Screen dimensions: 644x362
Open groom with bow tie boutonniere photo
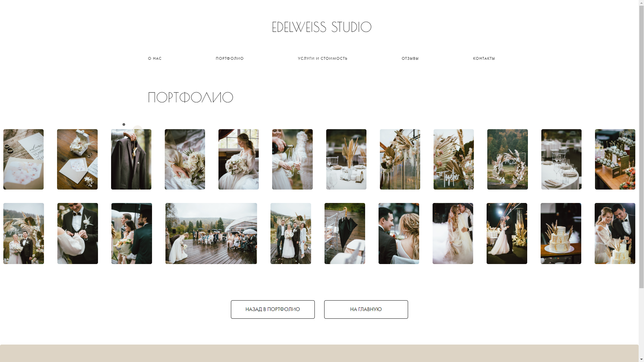78,234
